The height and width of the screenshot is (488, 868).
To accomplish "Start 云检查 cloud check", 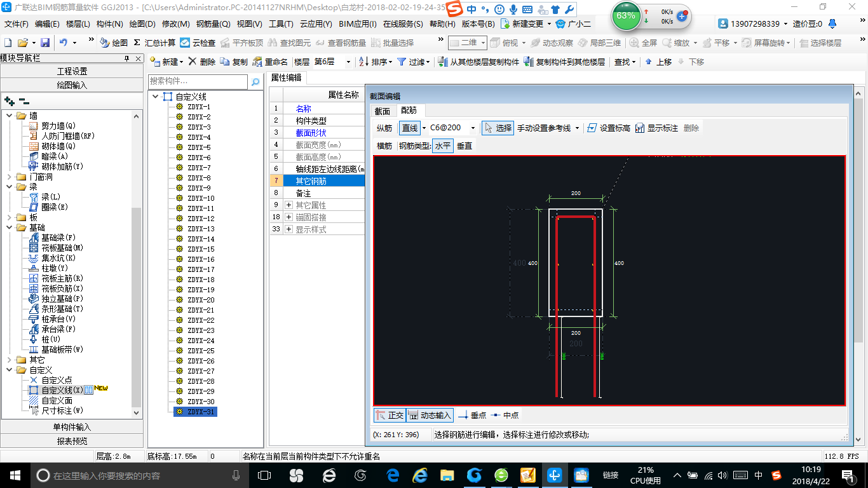I will 198,43.
